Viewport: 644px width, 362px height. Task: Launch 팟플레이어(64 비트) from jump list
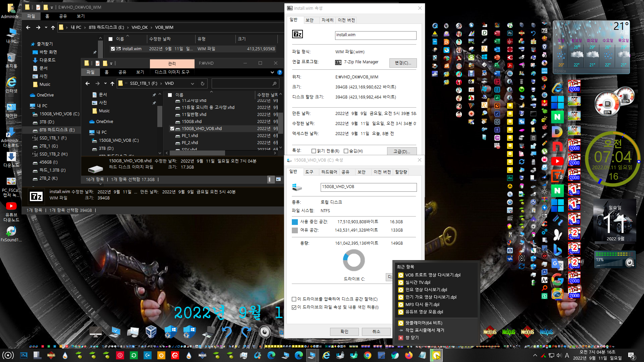click(x=424, y=323)
